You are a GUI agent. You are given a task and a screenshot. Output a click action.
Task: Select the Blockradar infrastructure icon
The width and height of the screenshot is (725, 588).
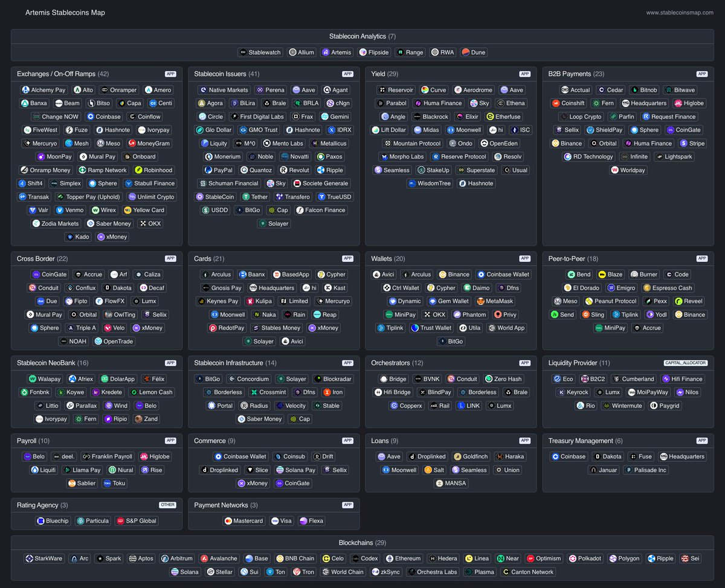[317, 379]
